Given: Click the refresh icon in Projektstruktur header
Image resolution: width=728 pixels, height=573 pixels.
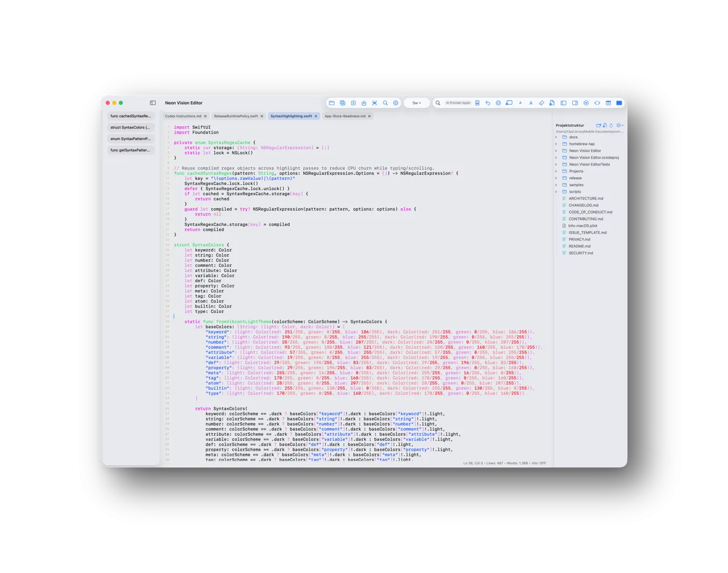Looking at the screenshot, I should click(611, 125).
